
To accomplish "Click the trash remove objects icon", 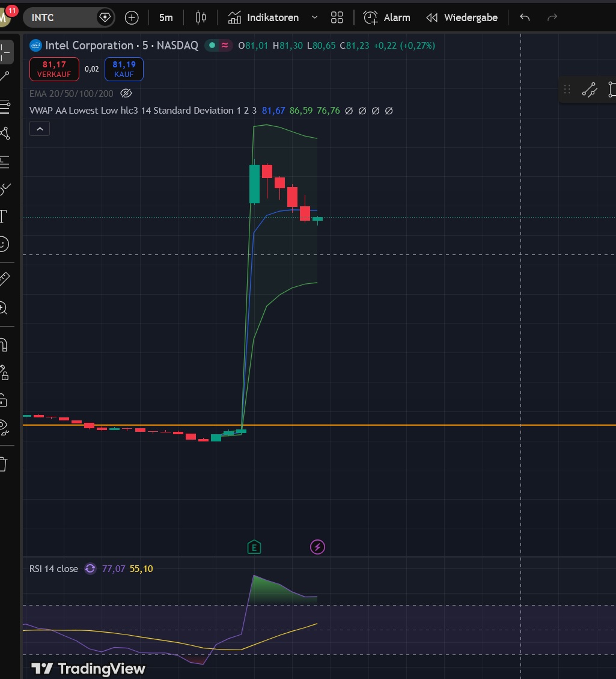I will [4, 464].
